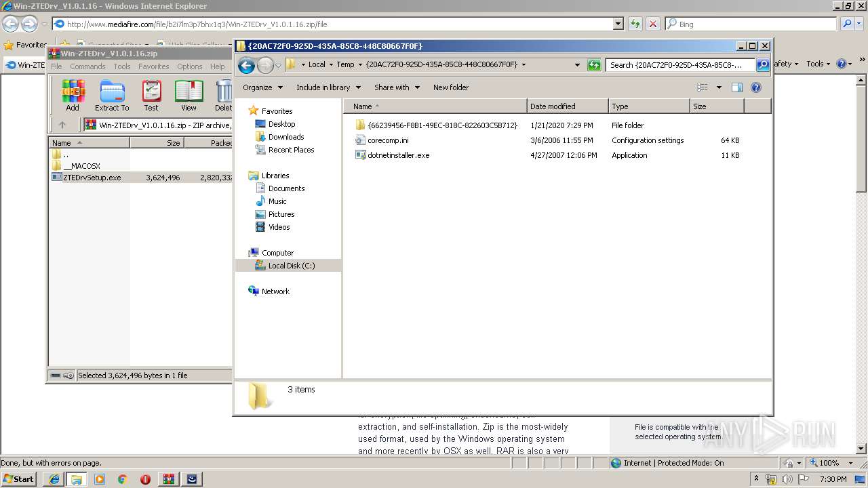This screenshot has width=868, height=488.
Task: Open WinRAR Commands menu
Action: (87, 66)
